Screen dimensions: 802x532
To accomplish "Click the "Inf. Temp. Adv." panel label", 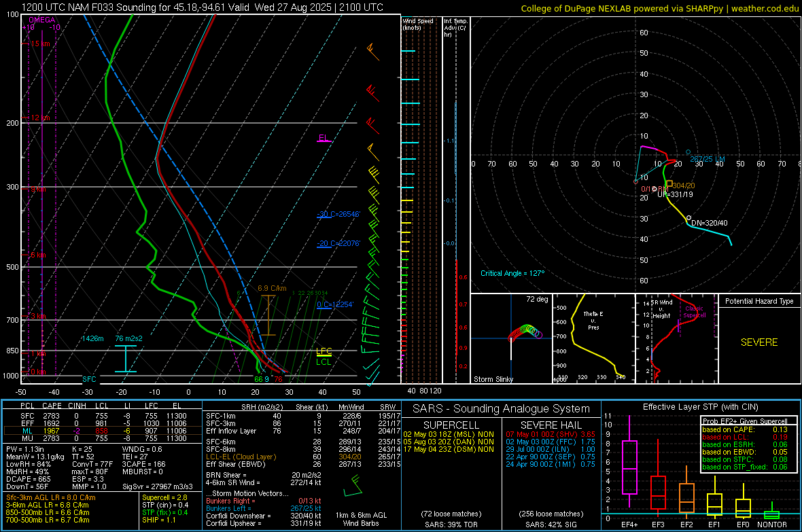I will coord(455,28).
